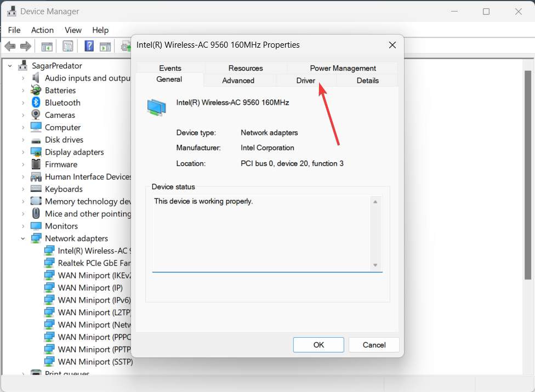Select Realtek PCIe GbE tree item
Image resolution: width=535 pixels, height=392 pixels.
[x=87, y=263]
